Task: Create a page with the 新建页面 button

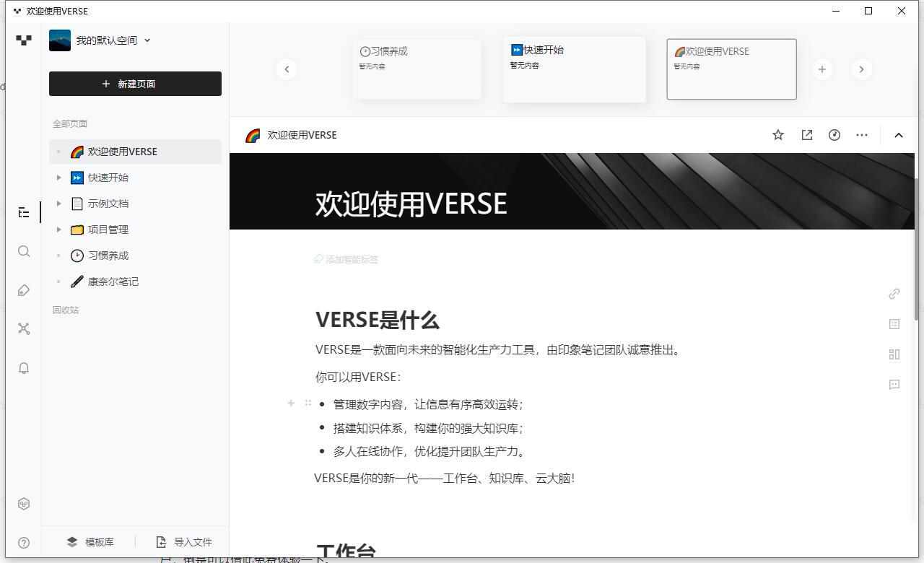Action: coord(135,84)
